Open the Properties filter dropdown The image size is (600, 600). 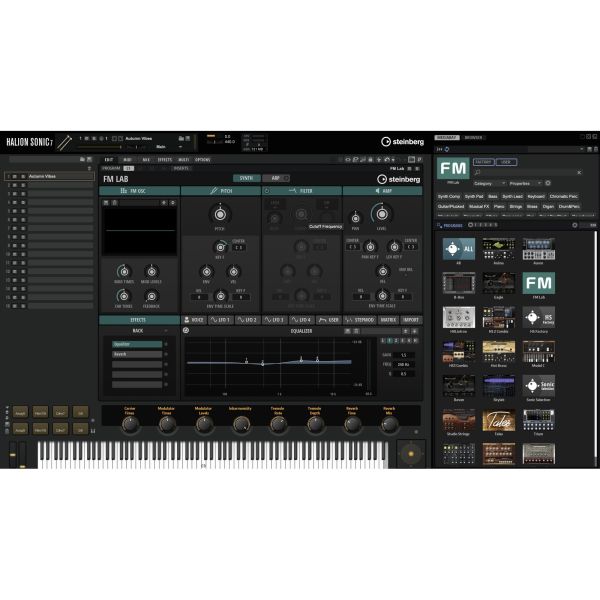pyautogui.click(x=525, y=184)
